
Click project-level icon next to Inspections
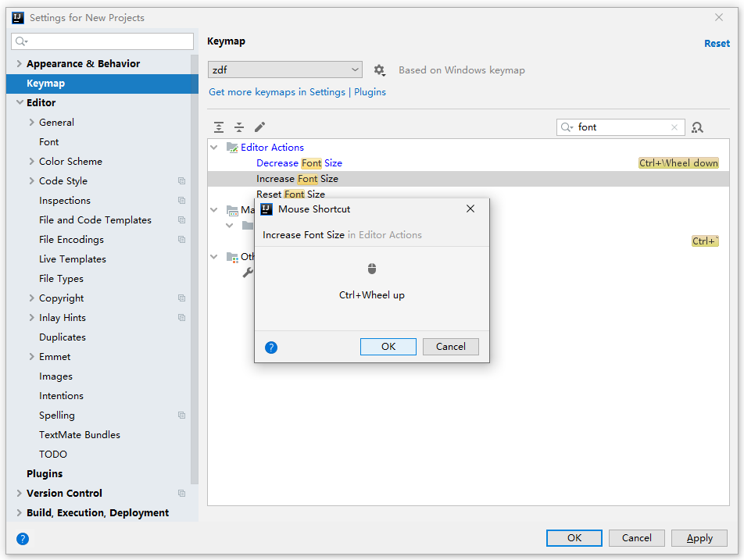coord(182,200)
